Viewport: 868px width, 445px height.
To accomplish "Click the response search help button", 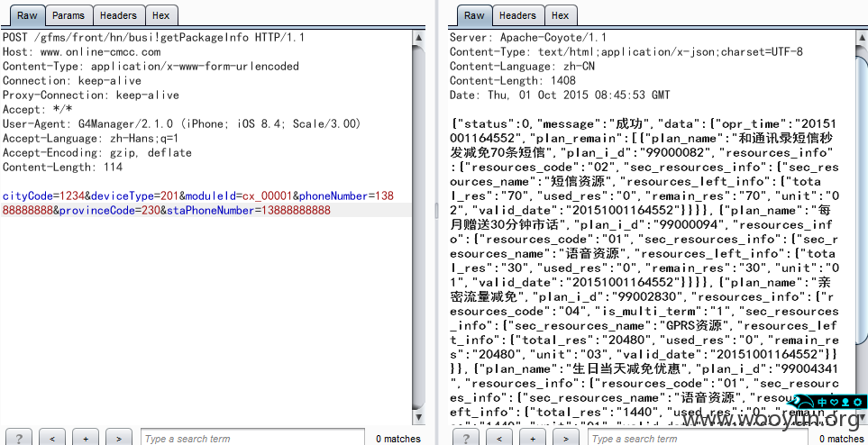I will click(466, 438).
